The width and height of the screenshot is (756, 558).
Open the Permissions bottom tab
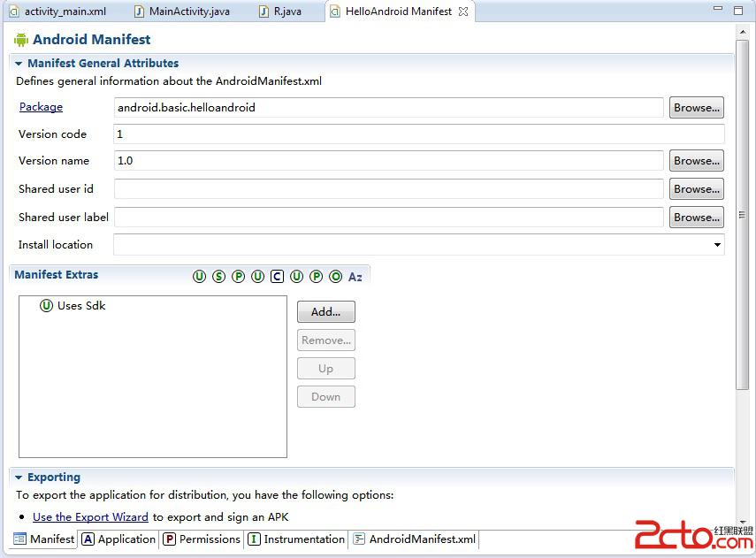click(x=202, y=539)
